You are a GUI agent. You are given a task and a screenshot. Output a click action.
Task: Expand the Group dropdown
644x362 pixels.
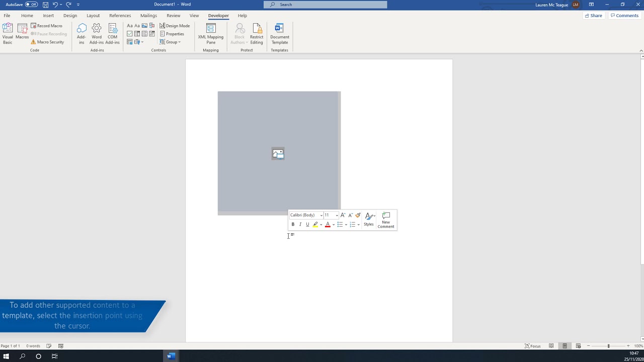[170, 42]
